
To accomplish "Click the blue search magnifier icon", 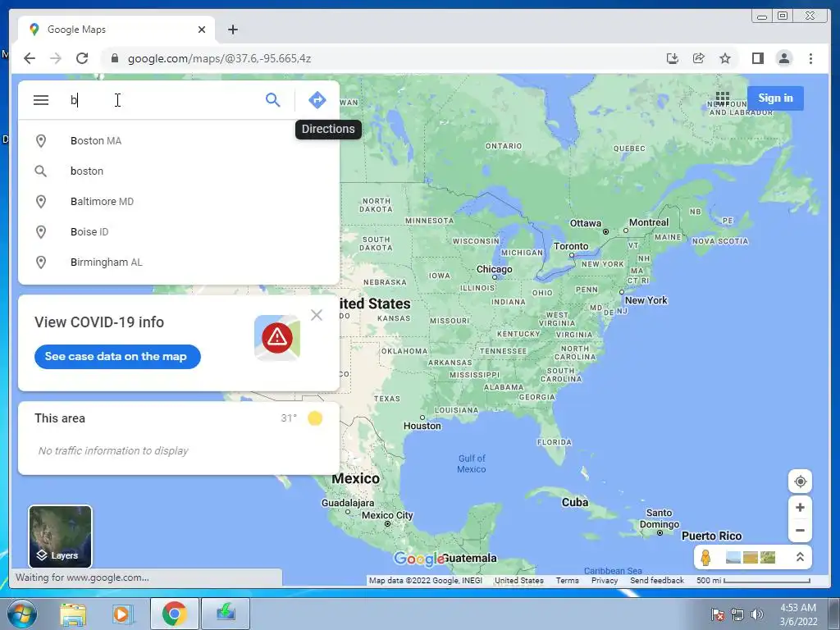I will pyautogui.click(x=272, y=99).
